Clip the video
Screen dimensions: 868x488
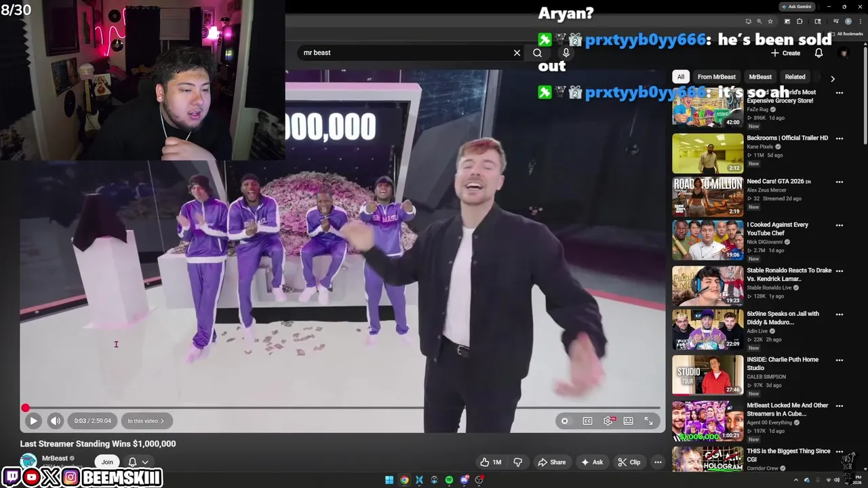pyautogui.click(x=629, y=462)
